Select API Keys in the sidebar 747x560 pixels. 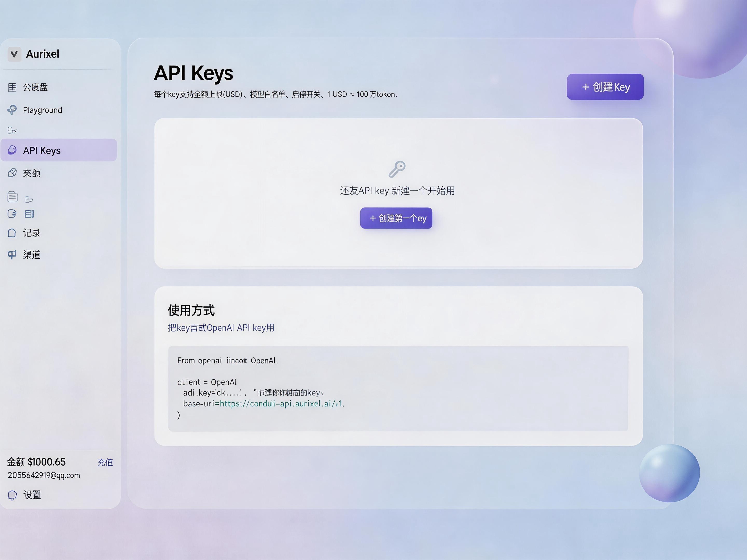(59, 150)
